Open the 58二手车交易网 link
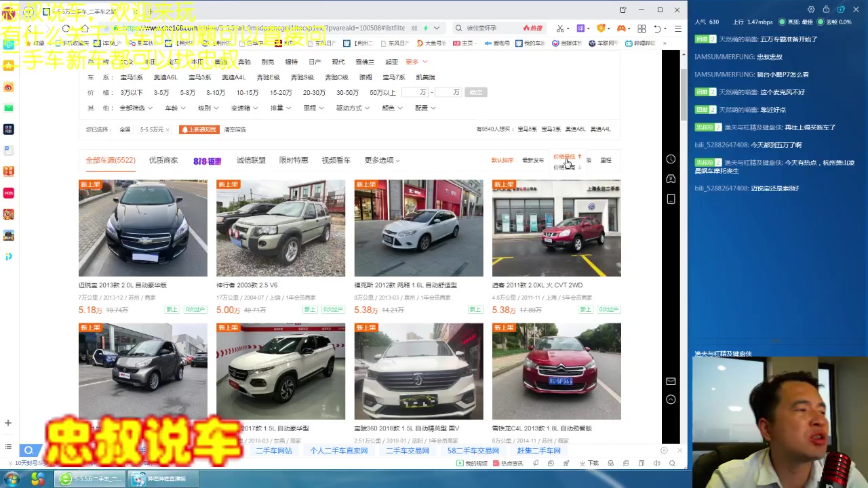 pos(473,451)
